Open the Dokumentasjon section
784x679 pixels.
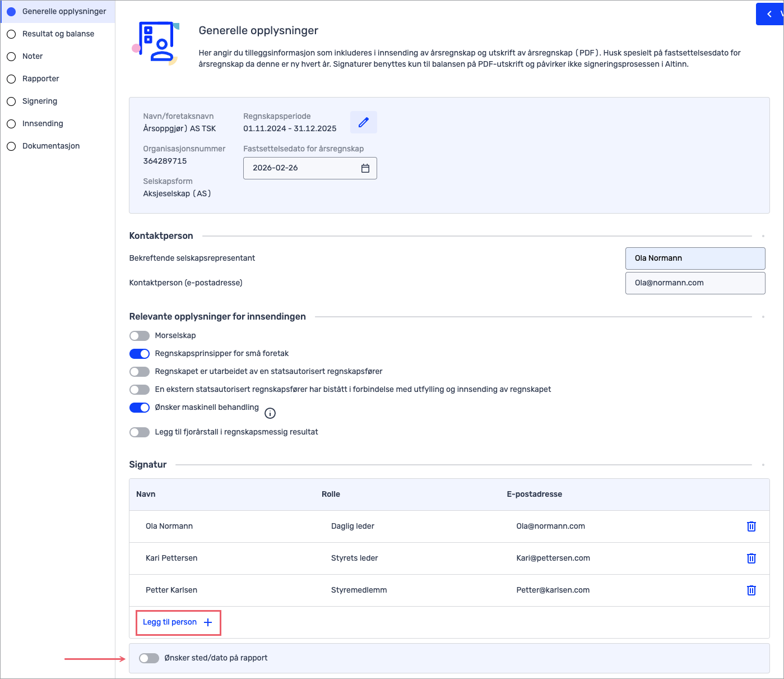[51, 146]
